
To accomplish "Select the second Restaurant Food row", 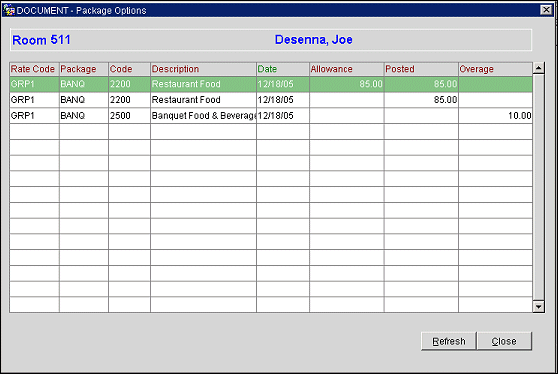I will click(271, 100).
